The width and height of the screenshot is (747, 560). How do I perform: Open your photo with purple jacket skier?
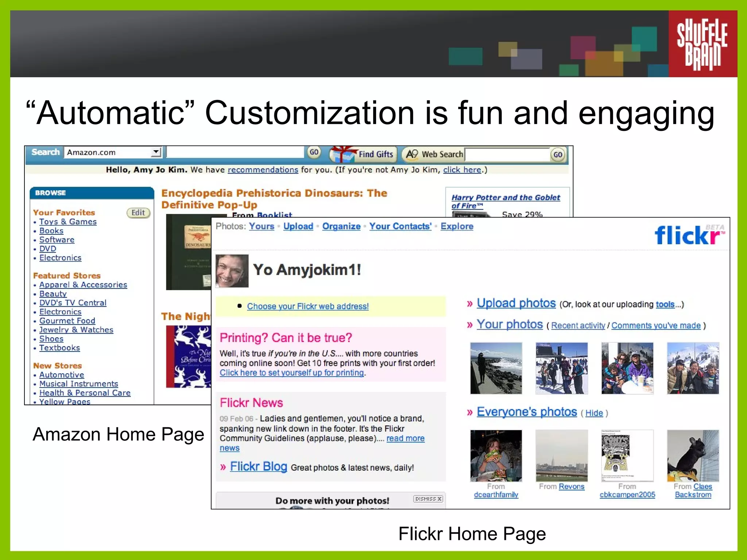coord(627,368)
